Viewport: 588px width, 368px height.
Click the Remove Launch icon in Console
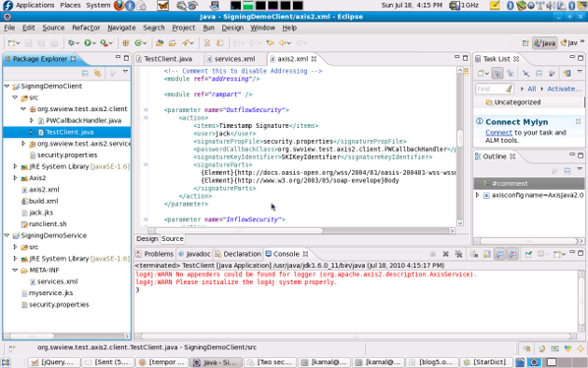(x=445, y=254)
